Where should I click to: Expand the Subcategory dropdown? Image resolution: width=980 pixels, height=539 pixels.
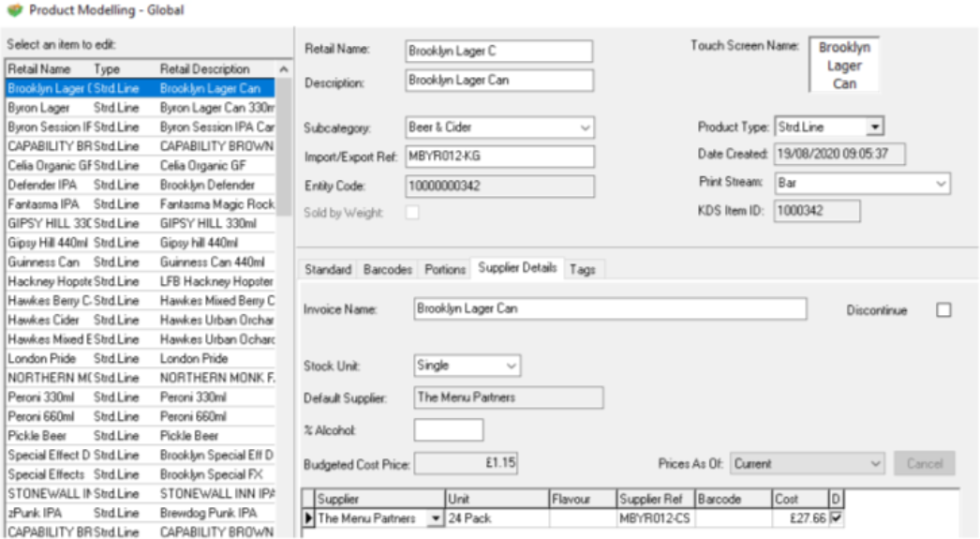(585, 127)
